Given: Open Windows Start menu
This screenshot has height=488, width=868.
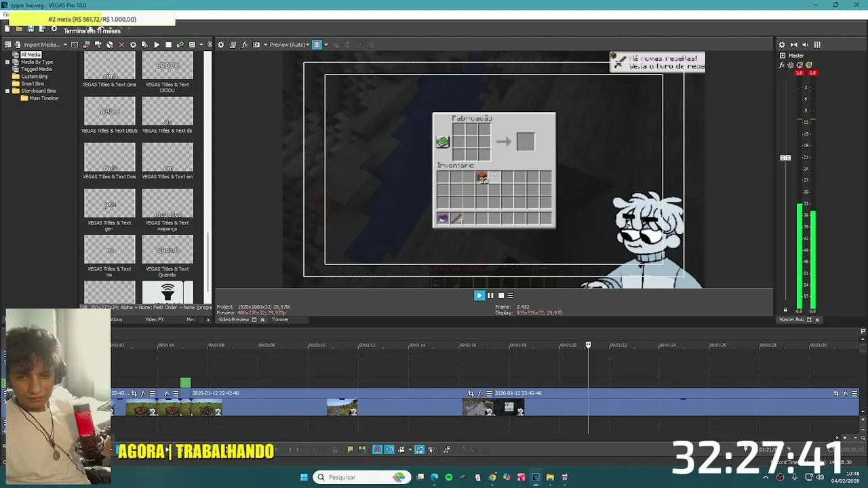Looking at the screenshot, I should click(304, 477).
